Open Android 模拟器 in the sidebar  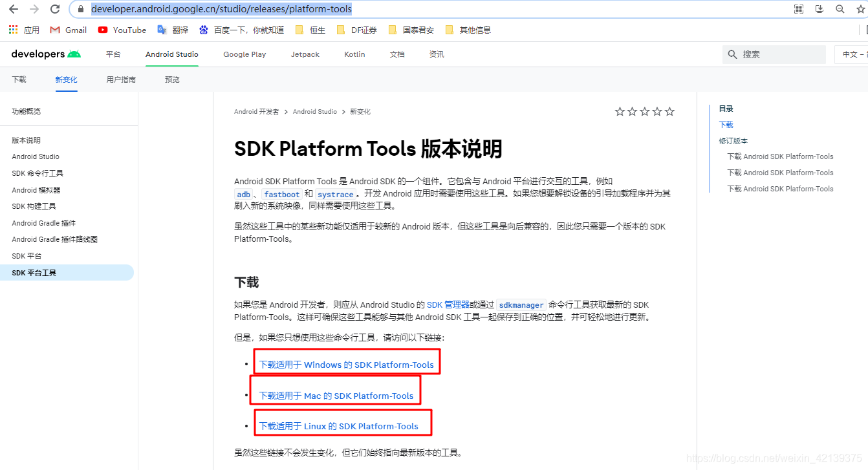(x=36, y=190)
